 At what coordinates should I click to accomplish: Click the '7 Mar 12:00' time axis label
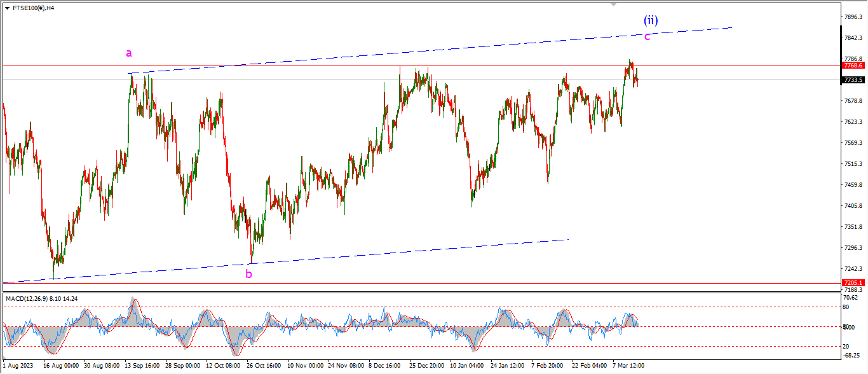[x=628, y=366]
